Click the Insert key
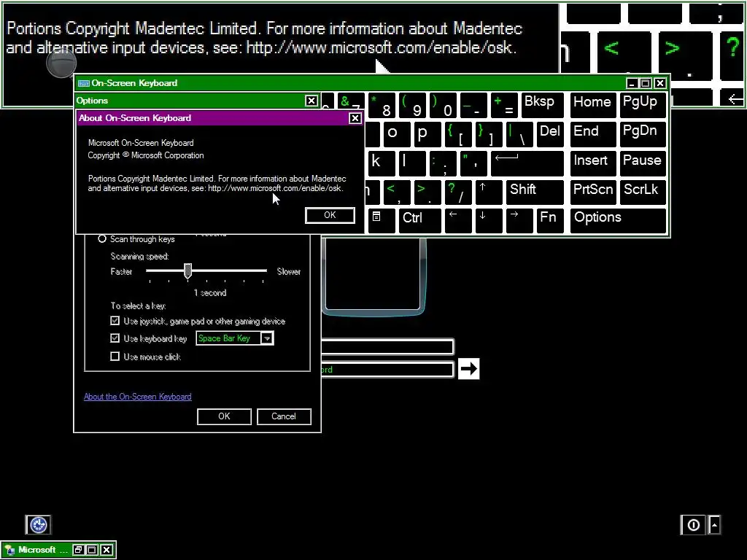 pos(593,163)
